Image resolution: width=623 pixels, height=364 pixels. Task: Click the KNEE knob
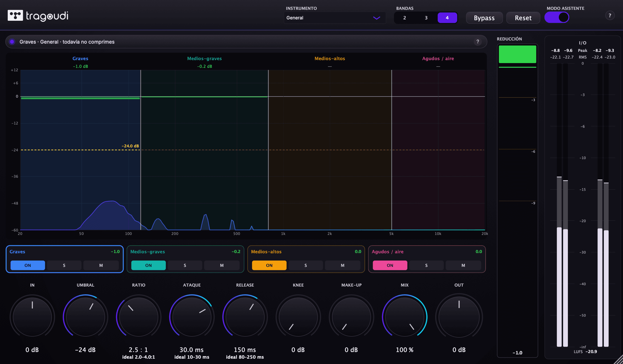[298, 316]
